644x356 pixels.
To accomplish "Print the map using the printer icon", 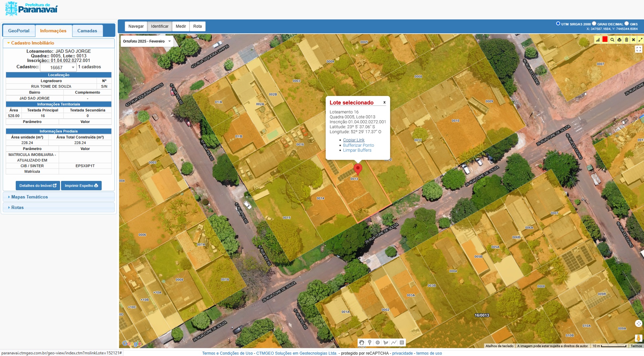I will [x=619, y=40].
